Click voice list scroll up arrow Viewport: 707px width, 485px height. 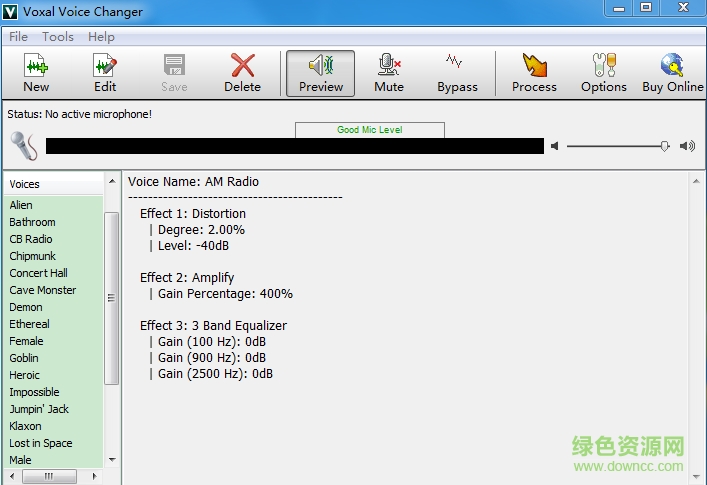[112, 181]
